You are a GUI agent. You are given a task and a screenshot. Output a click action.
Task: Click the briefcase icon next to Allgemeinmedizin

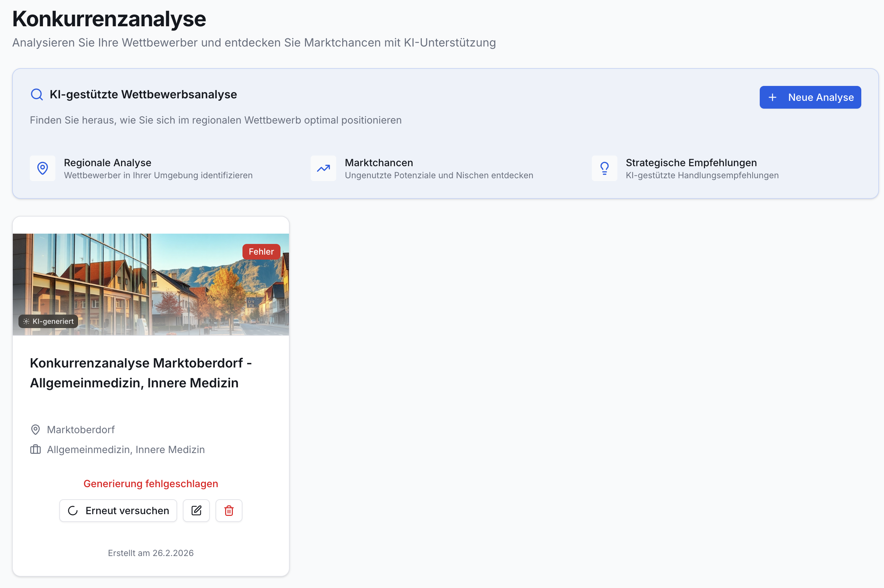(x=36, y=449)
